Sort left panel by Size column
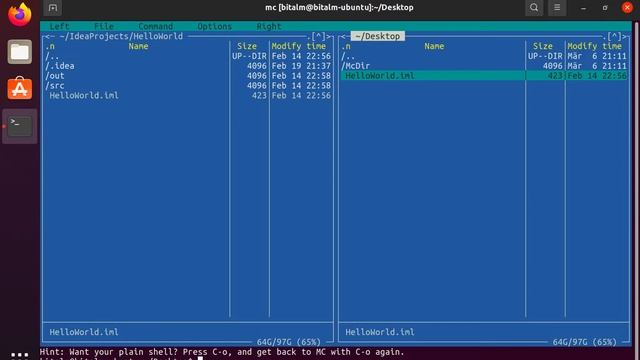Viewport: 640px width, 360px height. (x=247, y=46)
